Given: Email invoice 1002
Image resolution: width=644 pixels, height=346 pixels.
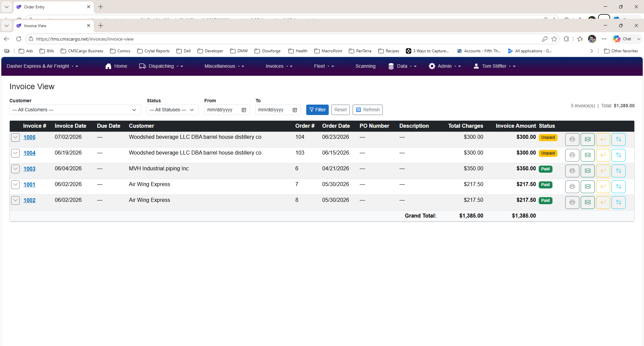Looking at the screenshot, I should [588, 202].
